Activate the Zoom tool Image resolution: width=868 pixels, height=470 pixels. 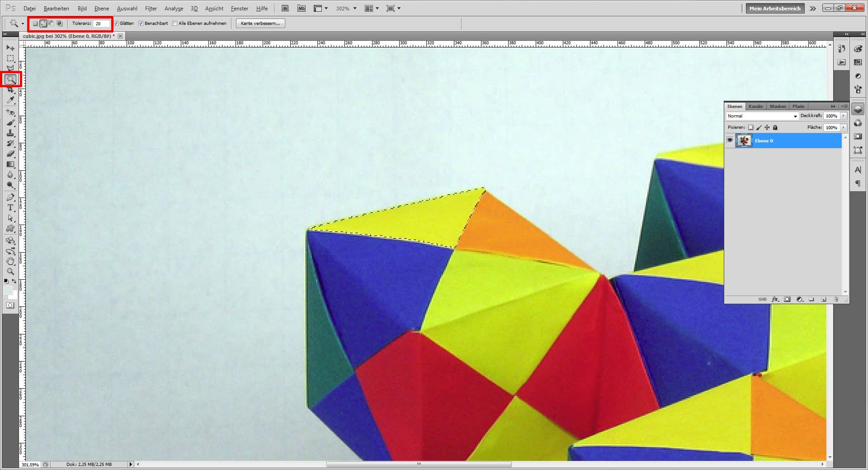pyautogui.click(x=10, y=272)
